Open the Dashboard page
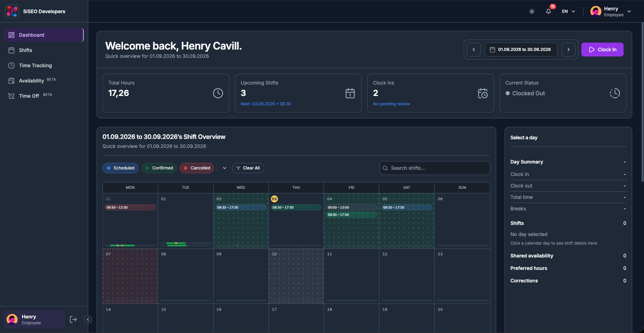Image resolution: width=644 pixels, height=333 pixels. (44, 35)
